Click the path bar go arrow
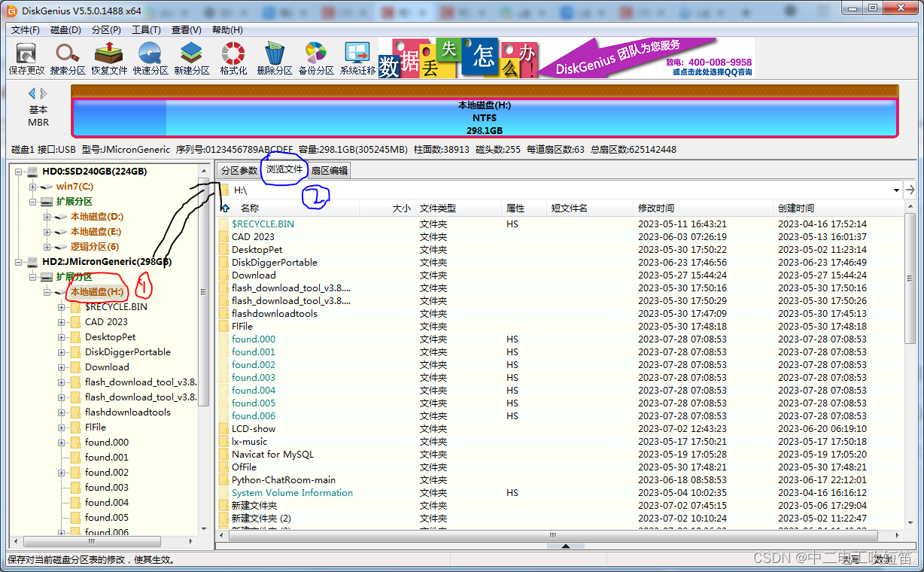This screenshot has height=572, width=924. pos(910,190)
